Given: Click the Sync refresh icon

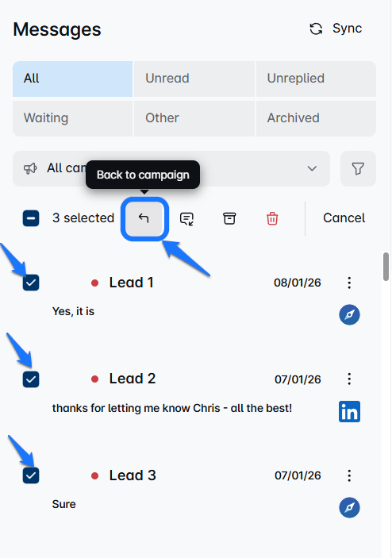Looking at the screenshot, I should 316,29.
